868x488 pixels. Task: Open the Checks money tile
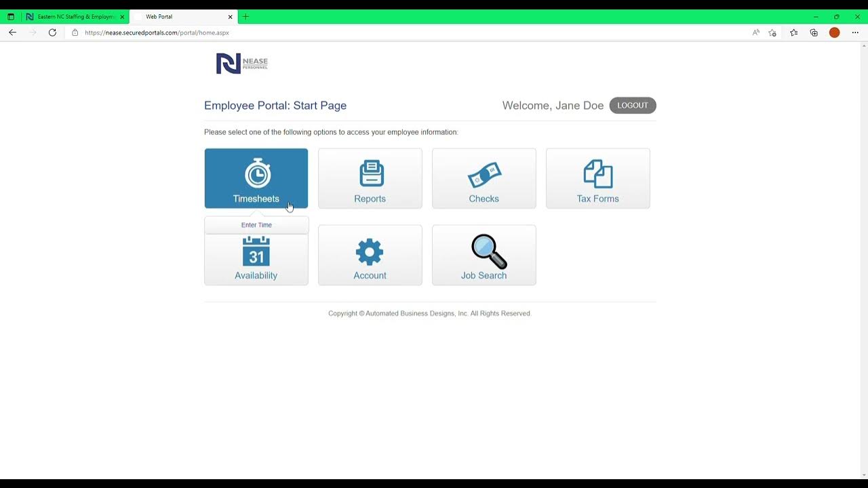[x=484, y=178]
